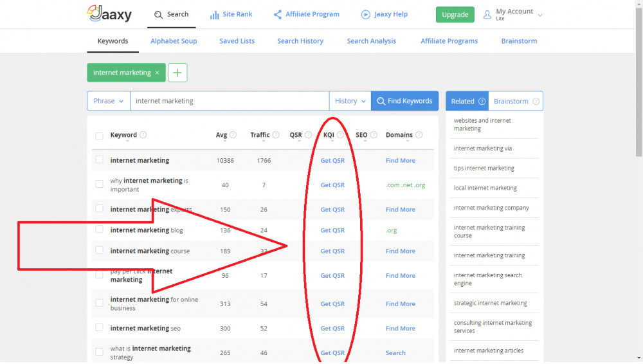Sort by Avg column header
The image size is (643, 364).
[221, 134]
